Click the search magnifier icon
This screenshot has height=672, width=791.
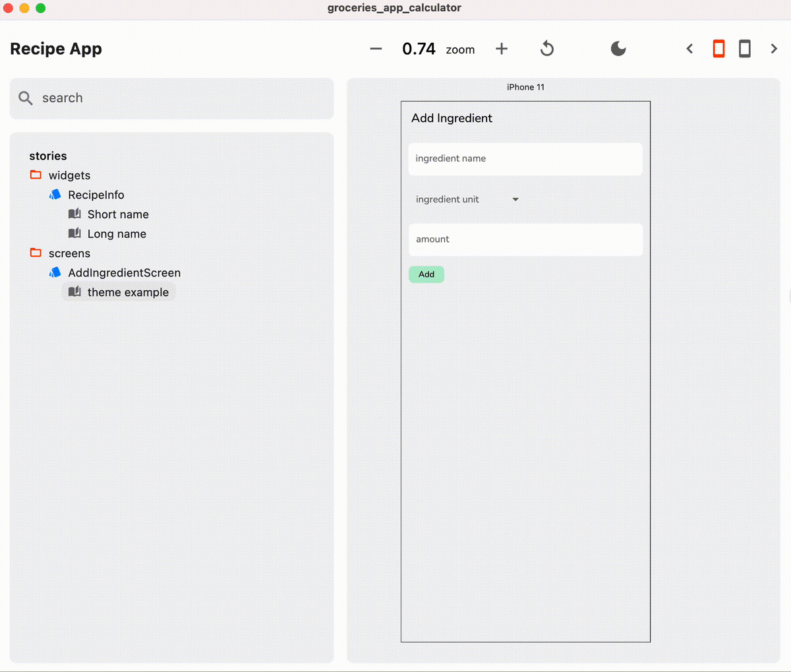25,98
